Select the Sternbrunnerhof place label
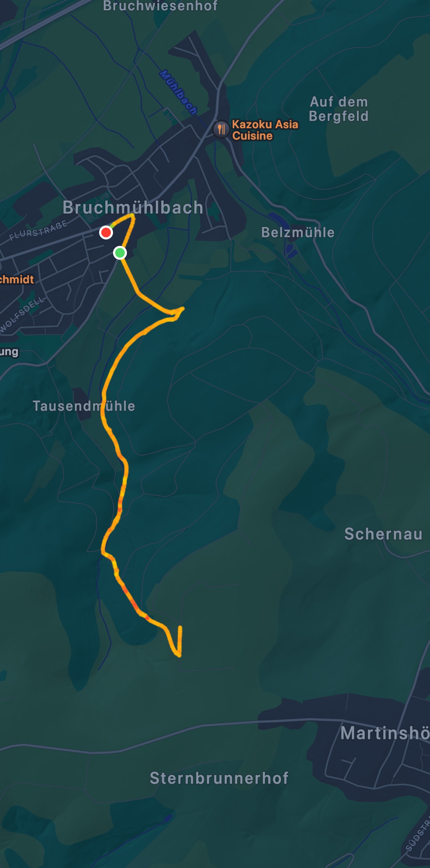This screenshot has height=868, width=430. pos(219,778)
